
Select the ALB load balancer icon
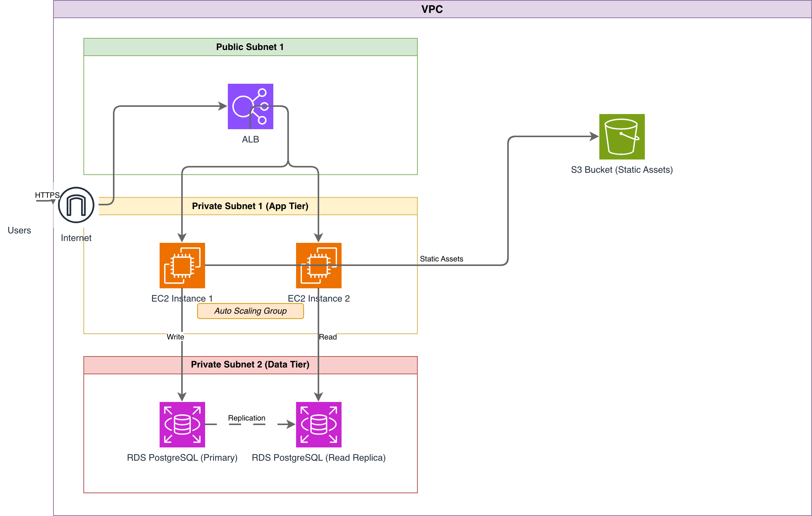pyautogui.click(x=250, y=106)
